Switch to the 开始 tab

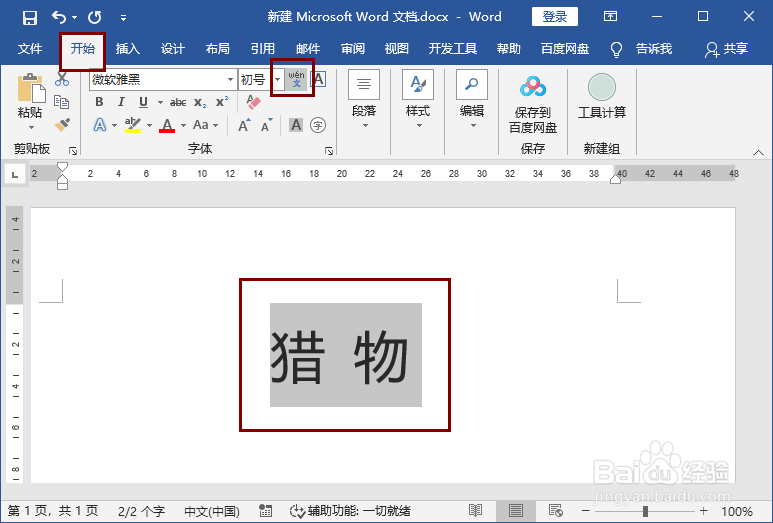[82, 49]
